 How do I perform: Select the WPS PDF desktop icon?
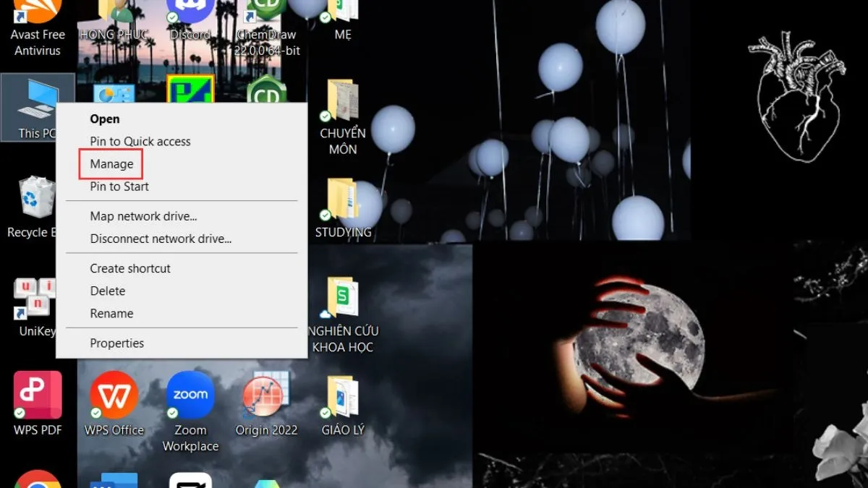click(38, 396)
